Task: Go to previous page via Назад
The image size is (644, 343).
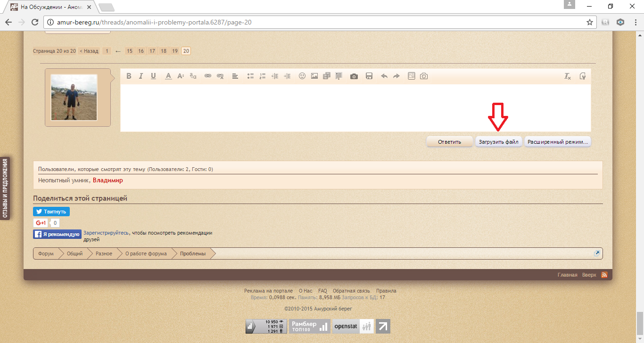Action: coord(89,51)
